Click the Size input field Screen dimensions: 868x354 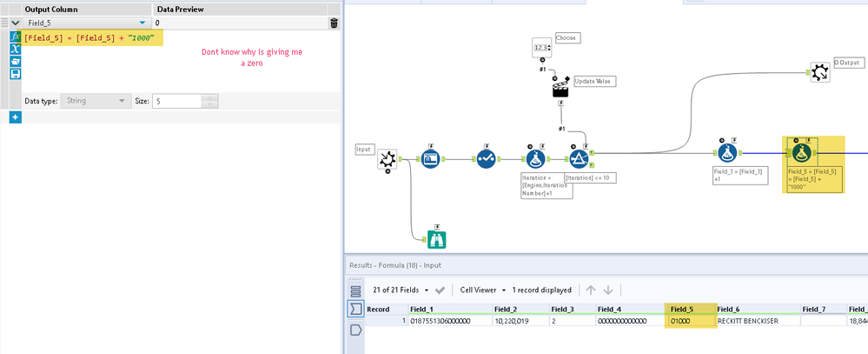pyautogui.click(x=176, y=102)
